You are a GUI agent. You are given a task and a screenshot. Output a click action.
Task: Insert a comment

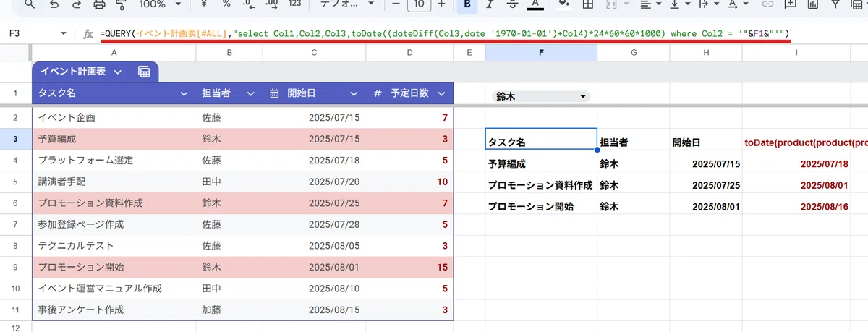click(x=791, y=4)
